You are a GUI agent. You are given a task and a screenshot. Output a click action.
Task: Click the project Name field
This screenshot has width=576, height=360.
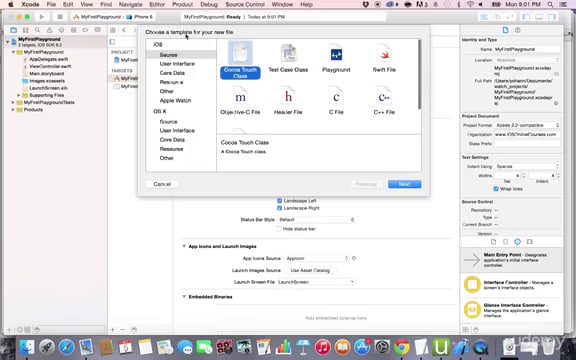point(527,49)
